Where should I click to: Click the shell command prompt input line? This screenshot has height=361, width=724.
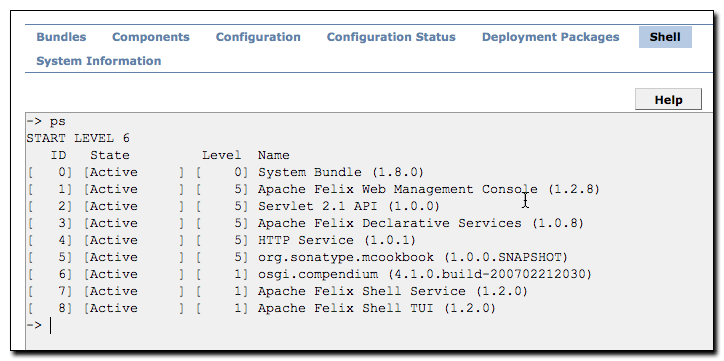(x=369, y=325)
